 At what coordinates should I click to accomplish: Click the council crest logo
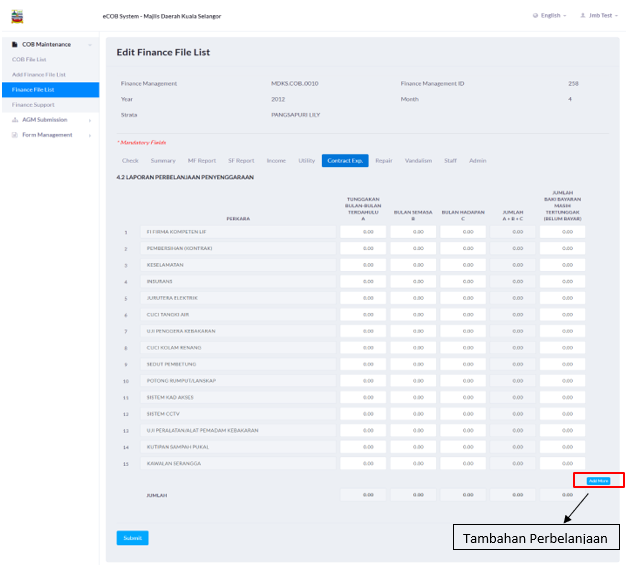point(16,16)
